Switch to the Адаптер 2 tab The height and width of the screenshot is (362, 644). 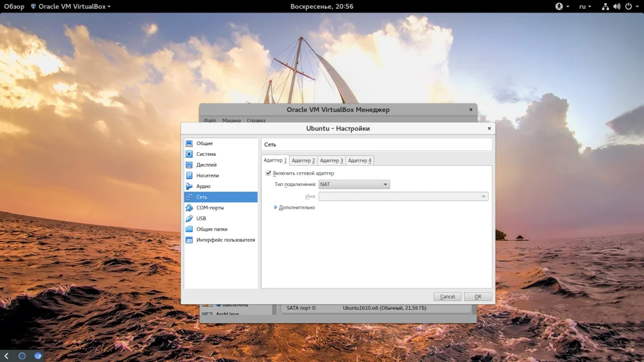pos(303,161)
